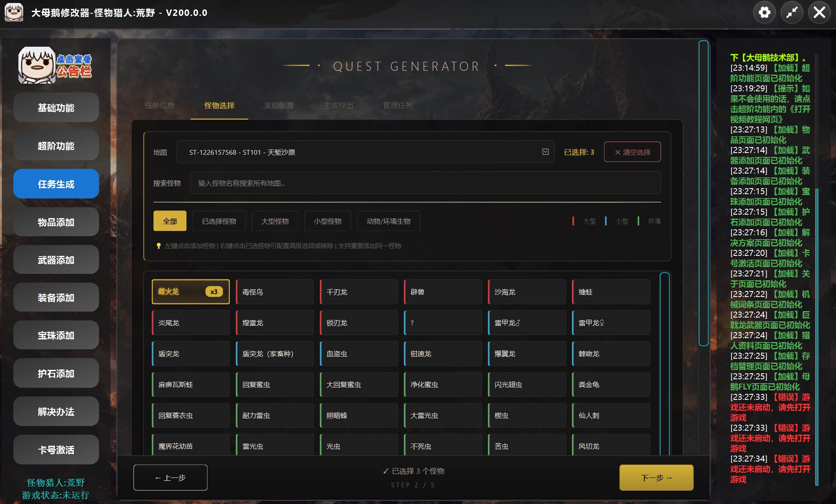836x504 pixels.
Task: Open 解决办法 in the sidebar
Action: [56, 411]
